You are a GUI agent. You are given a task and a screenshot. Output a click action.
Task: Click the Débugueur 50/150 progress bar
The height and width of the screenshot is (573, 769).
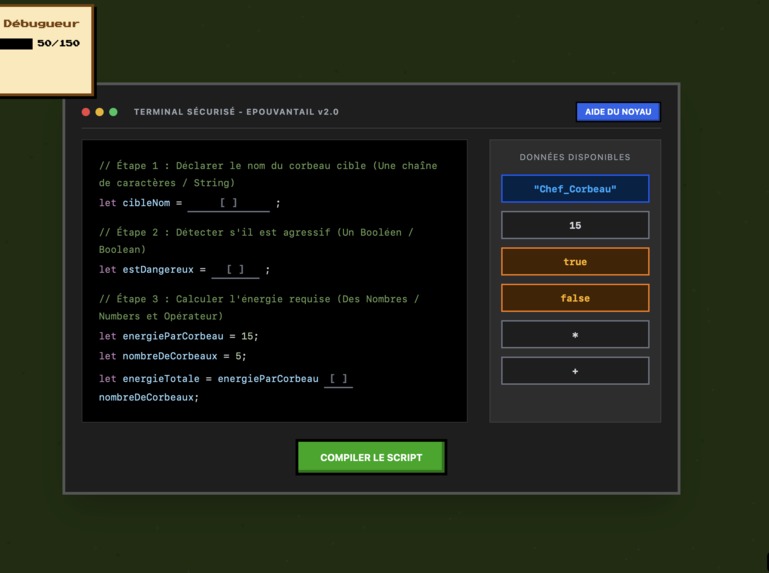pyautogui.click(x=16, y=44)
